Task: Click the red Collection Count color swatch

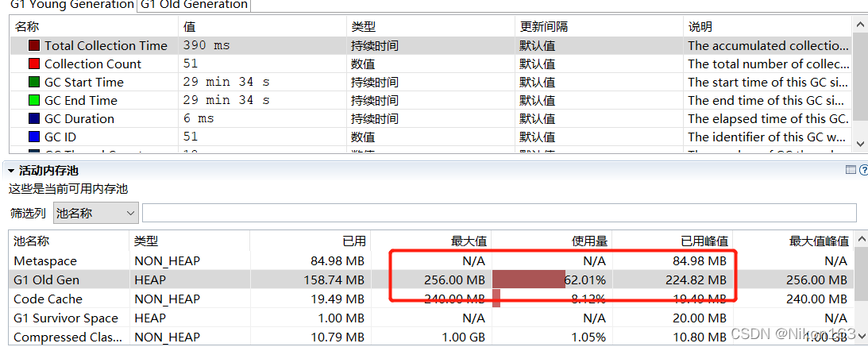Action: pyautogui.click(x=34, y=64)
